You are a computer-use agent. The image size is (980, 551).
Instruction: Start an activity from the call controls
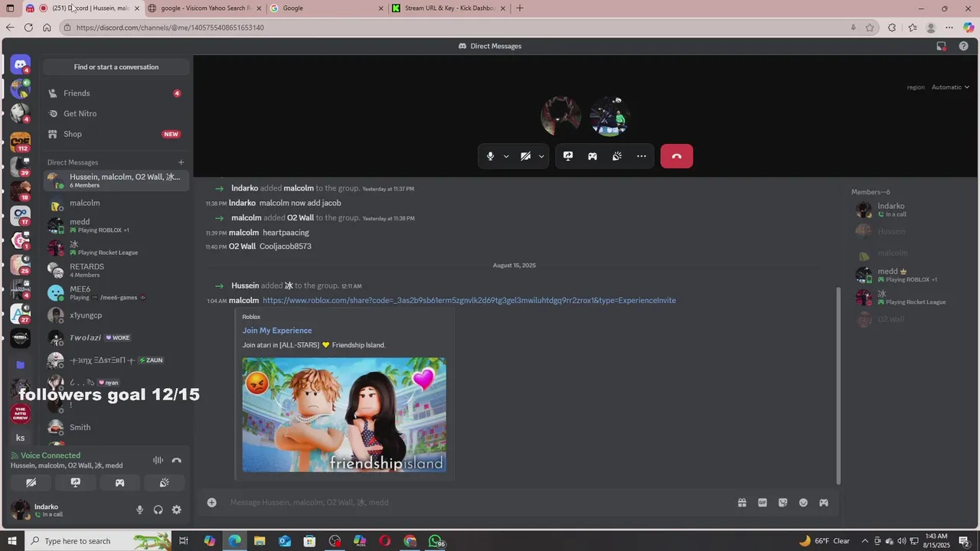click(x=593, y=156)
